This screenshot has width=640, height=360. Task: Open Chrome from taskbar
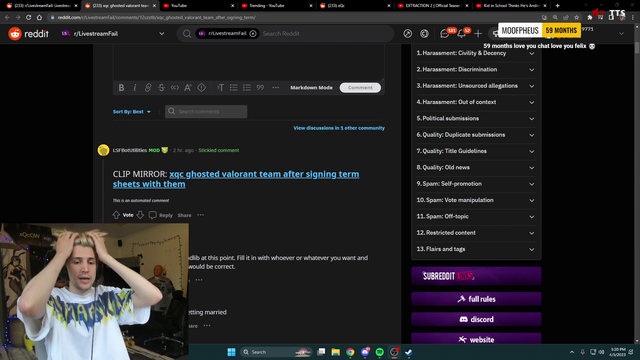350,352
